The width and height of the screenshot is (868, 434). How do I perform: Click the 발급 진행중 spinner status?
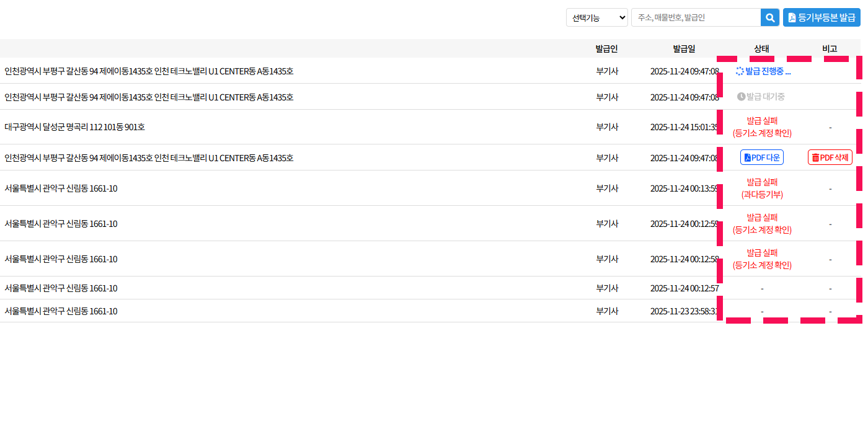763,71
